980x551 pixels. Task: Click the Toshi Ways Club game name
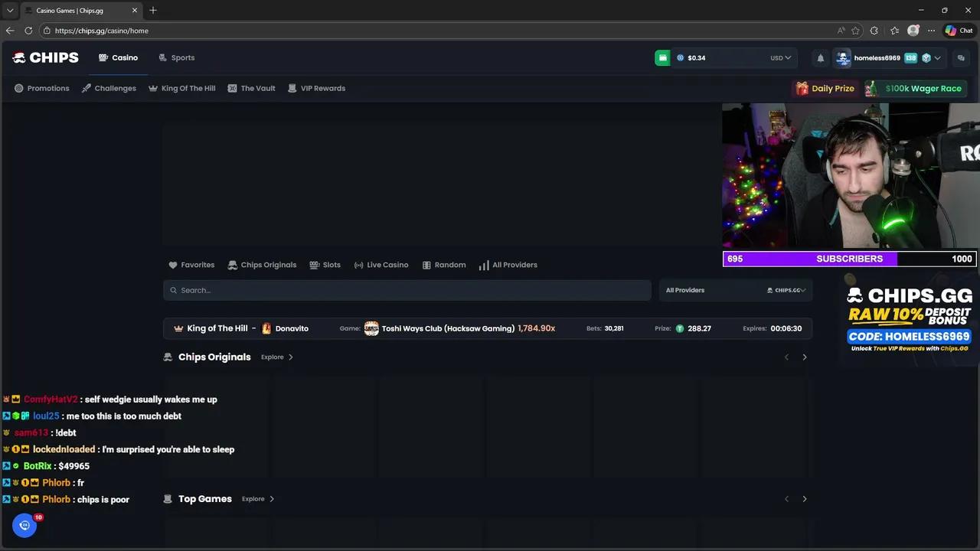click(448, 328)
